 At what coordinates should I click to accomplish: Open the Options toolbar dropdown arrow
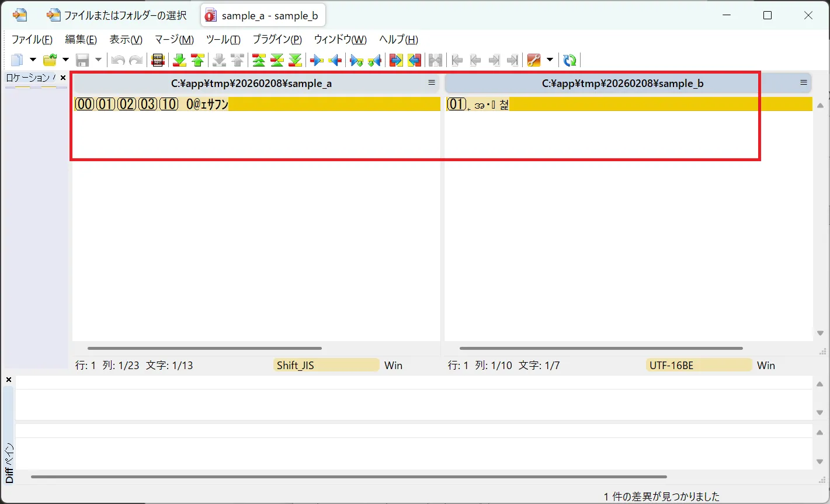click(550, 60)
